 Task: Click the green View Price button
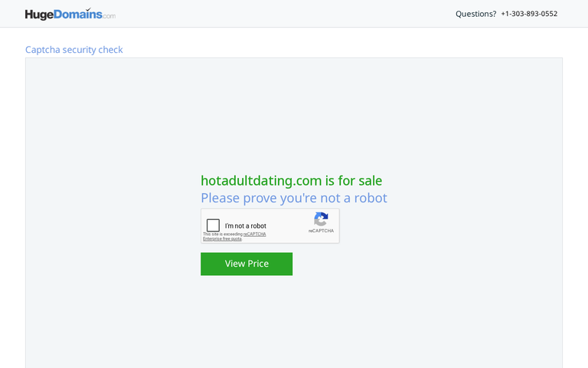247,264
